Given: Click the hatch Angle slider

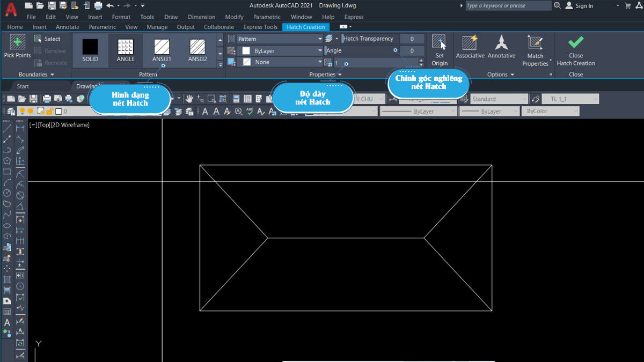Looking at the screenshot, I should coord(363,50).
